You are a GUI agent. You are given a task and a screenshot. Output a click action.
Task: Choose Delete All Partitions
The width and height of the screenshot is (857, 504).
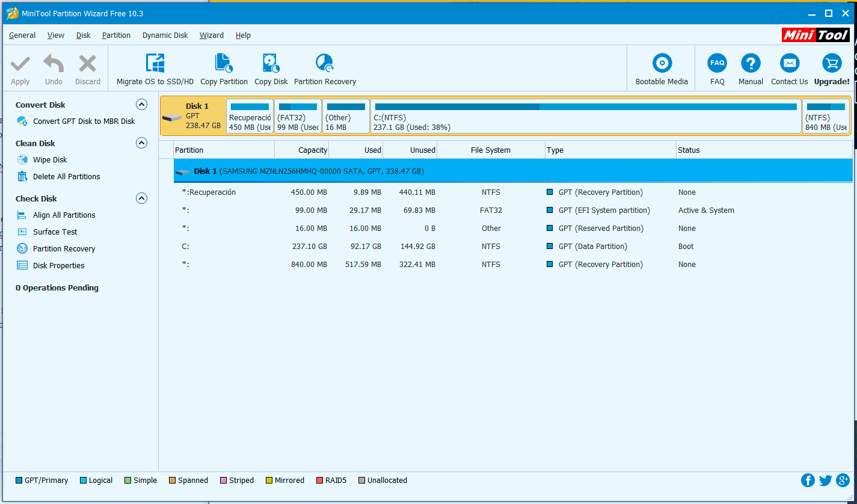[x=67, y=176]
